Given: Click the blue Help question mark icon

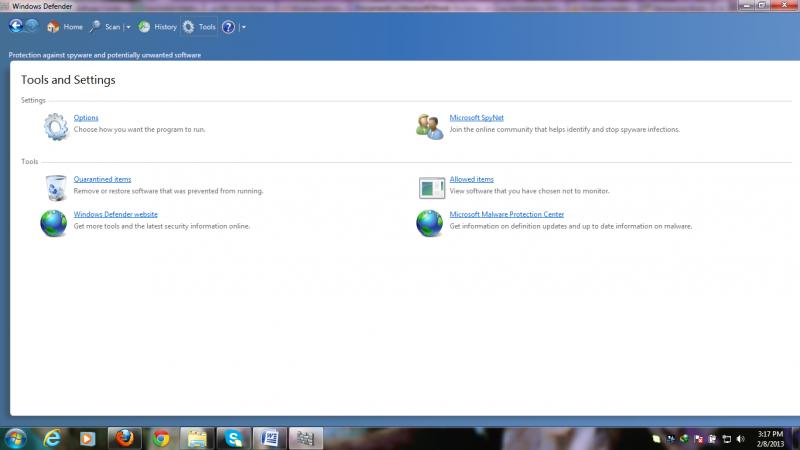Looking at the screenshot, I should [x=228, y=27].
